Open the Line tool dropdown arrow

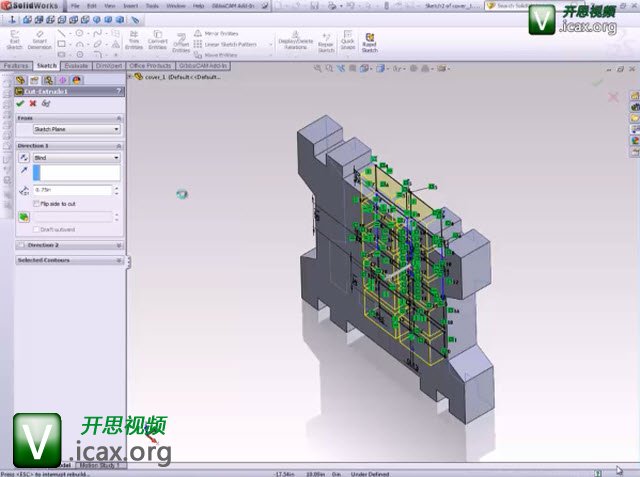[x=70, y=33]
